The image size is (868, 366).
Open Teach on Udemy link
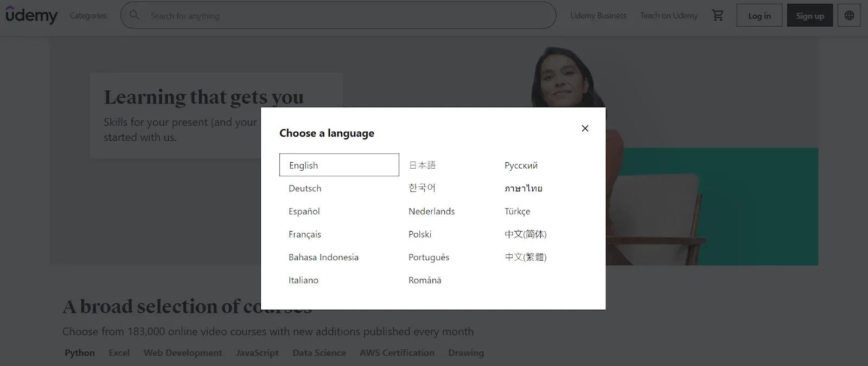click(x=669, y=16)
